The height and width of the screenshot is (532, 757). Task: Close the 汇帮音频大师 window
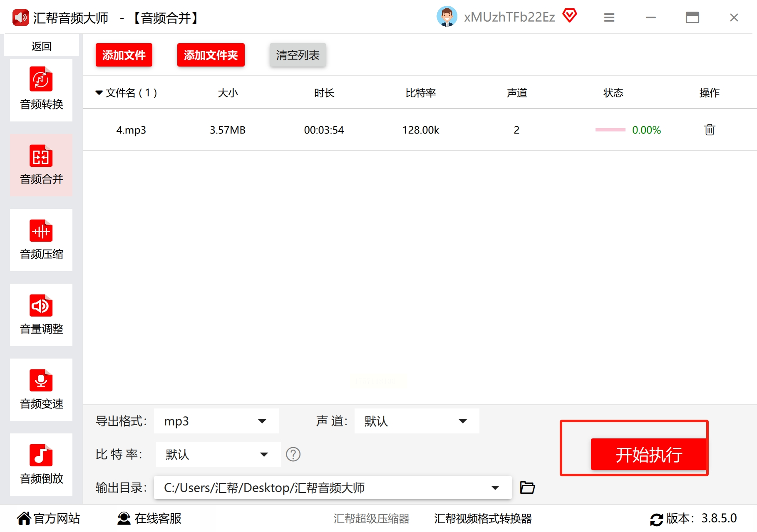734,17
